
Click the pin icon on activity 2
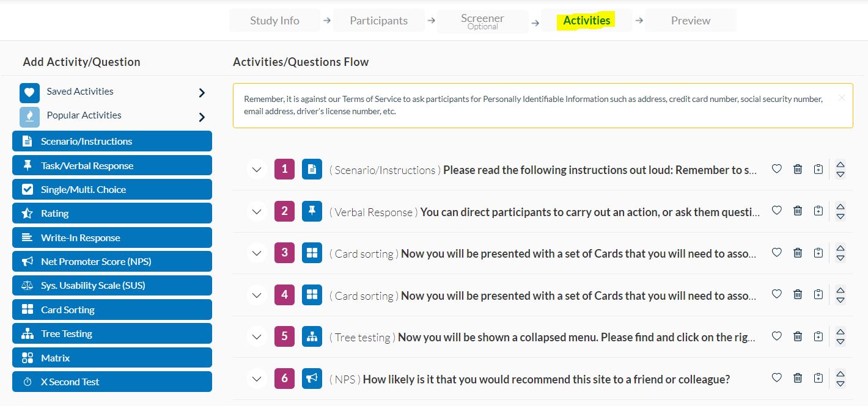pos(312,211)
